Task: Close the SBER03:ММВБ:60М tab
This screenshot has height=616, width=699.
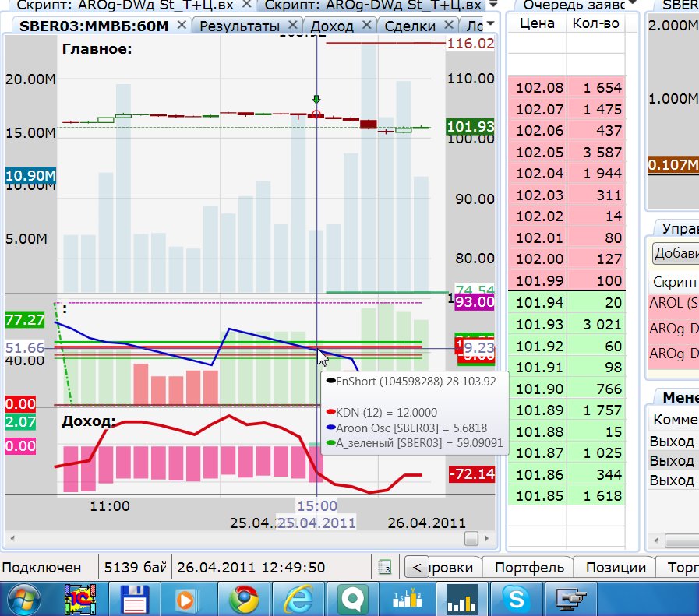Action: (182, 25)
